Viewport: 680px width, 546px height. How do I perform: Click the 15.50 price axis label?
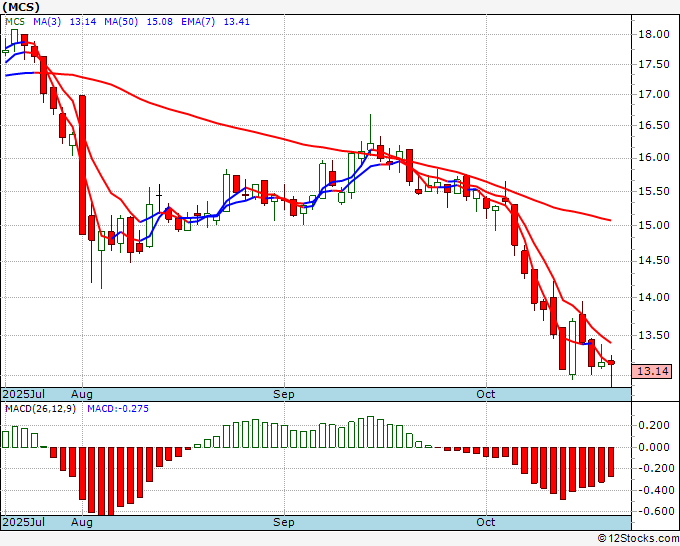pyautogui.click(x=654, y=191)
